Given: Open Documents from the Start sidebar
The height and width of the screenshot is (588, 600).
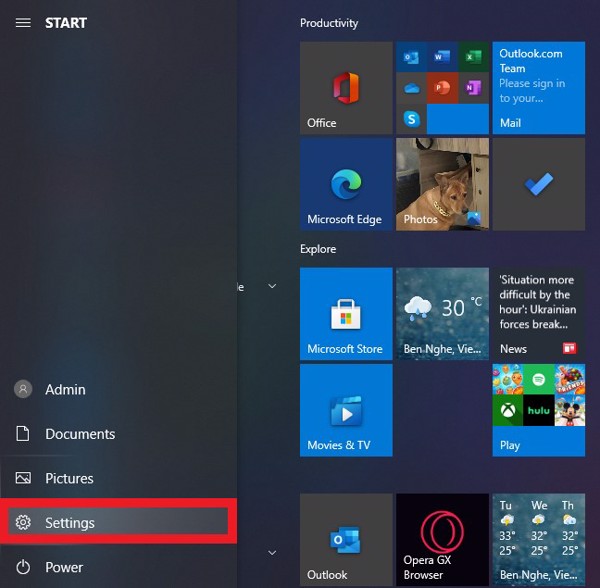Looking at the screenshot, I should tap(118, 434).
